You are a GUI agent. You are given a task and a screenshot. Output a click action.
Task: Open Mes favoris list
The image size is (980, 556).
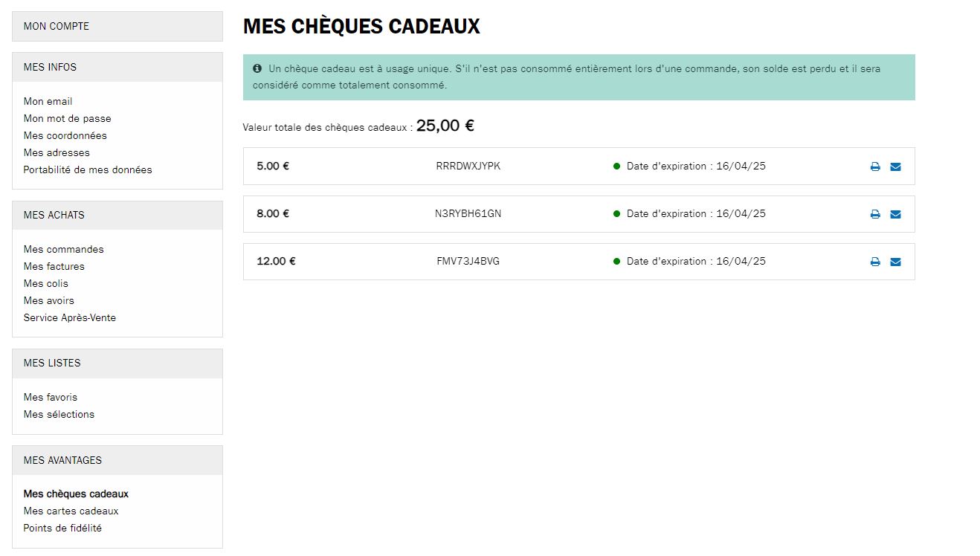(50, 397)
